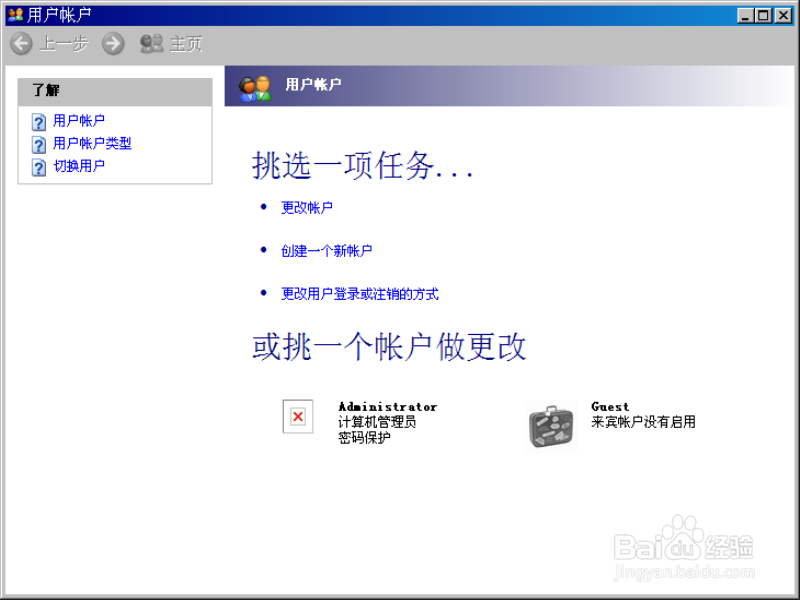Open the 用户帐户 sidebar link
The height and width of the screenshot is (600, 800).
[77, 120]
